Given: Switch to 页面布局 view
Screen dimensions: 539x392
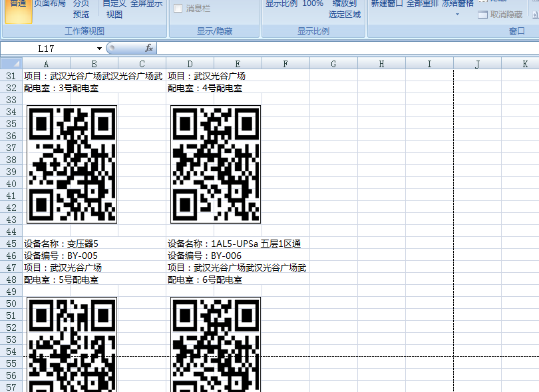Looking at the screenshot, I should [50, 4].
